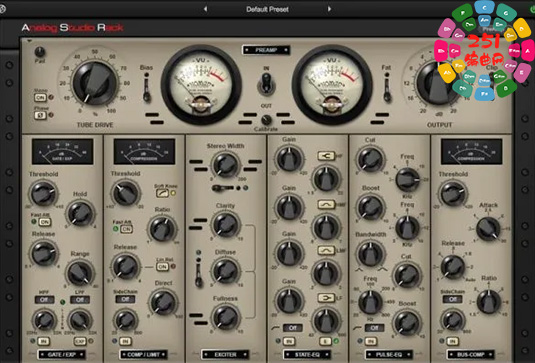The image size is (535, 363).
Task: Click the Fullness knob in the Exciter
Action: [x=226, y=318]
